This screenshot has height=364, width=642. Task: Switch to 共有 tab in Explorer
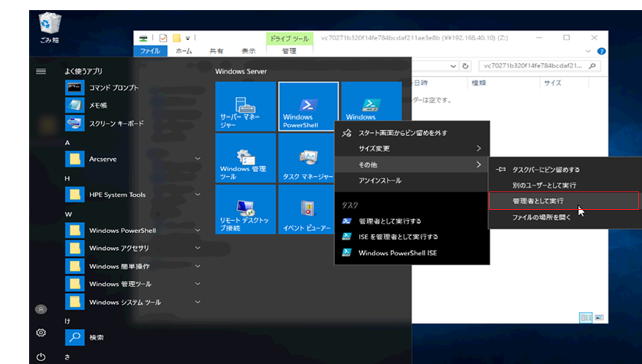216,51
